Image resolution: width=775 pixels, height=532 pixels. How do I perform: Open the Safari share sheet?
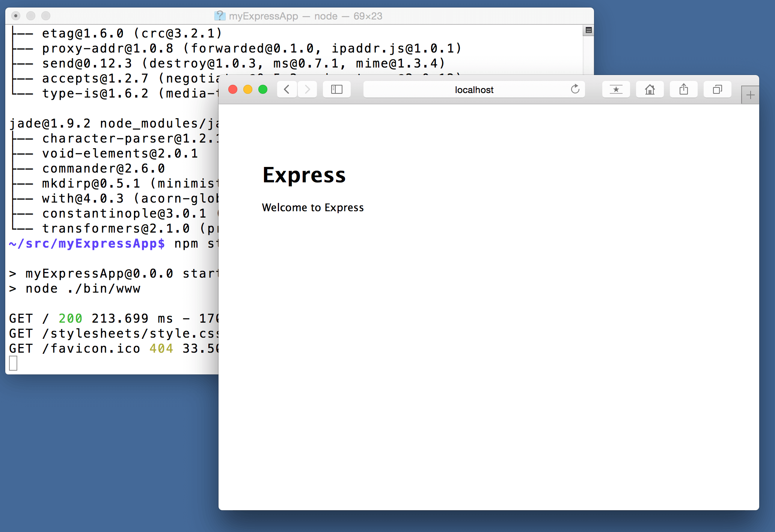tap(683, 89)
